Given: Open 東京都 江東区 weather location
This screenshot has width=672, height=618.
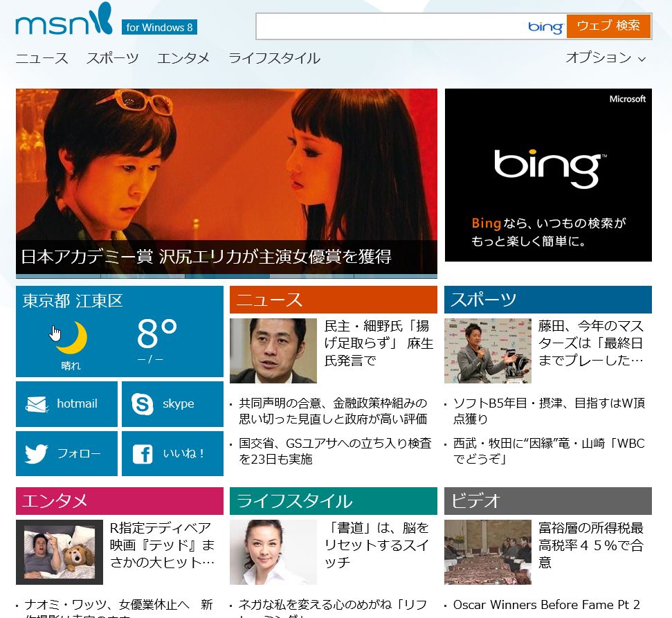Looking at the screenshot, I should pos(73,300).
